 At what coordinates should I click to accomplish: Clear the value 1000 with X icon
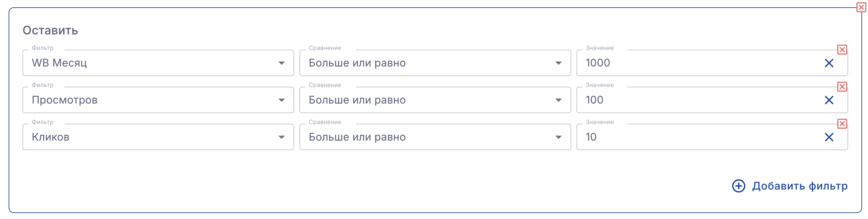click(829, 63)
